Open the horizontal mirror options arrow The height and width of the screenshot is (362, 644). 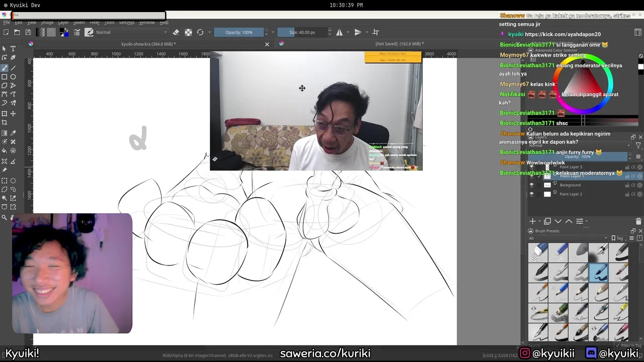point(348,32)
